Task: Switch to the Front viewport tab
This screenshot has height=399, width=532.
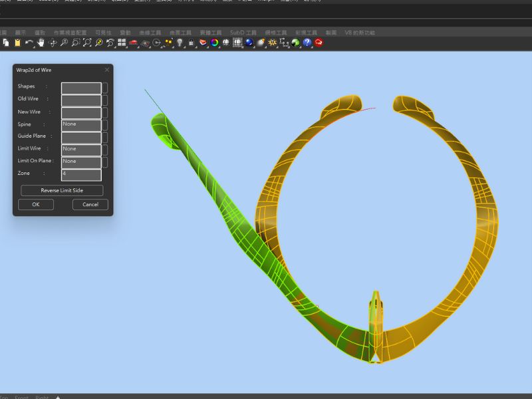Action: pyautogui.click(x=22, y=398)
